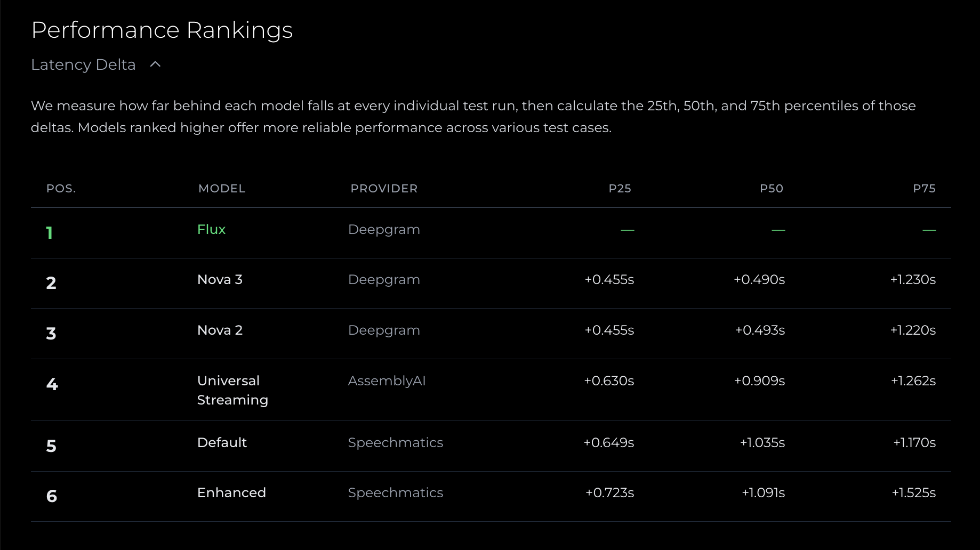This screenshot has width=980, height=550.
Task: Collapse the Latency Delta chevron
Action: click(155, 64)
